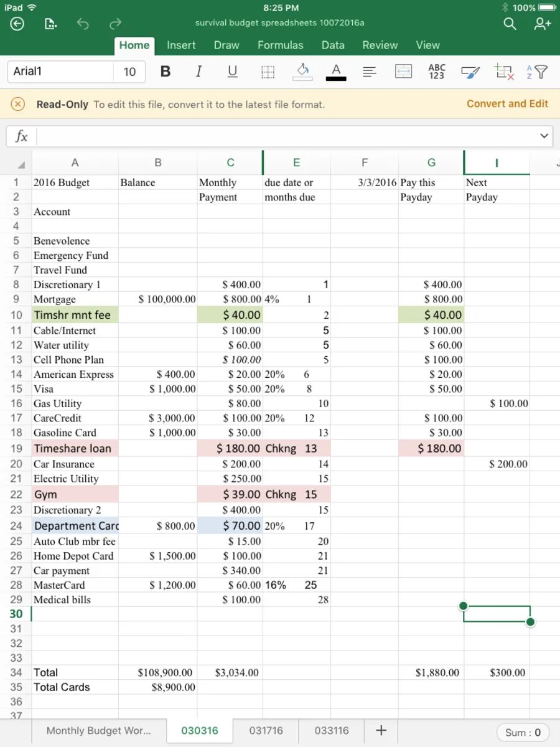Open cell styles brush icon
The width and height of the screenshot is (560, 747).
471,72
